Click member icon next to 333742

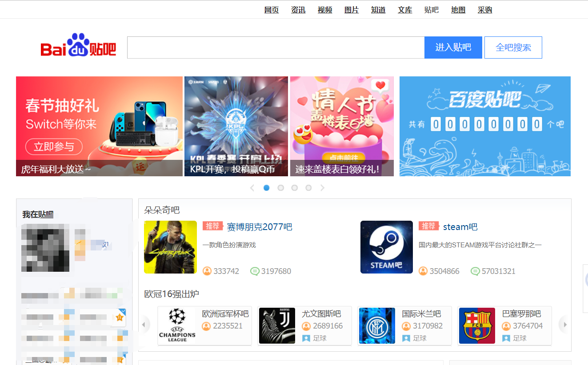tap(207, 271)
